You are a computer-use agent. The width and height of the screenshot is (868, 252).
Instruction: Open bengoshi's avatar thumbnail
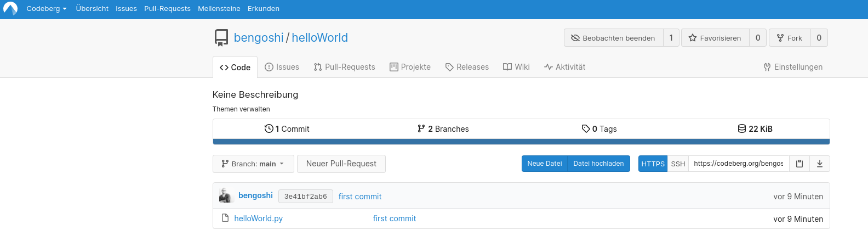coord(225,196)
